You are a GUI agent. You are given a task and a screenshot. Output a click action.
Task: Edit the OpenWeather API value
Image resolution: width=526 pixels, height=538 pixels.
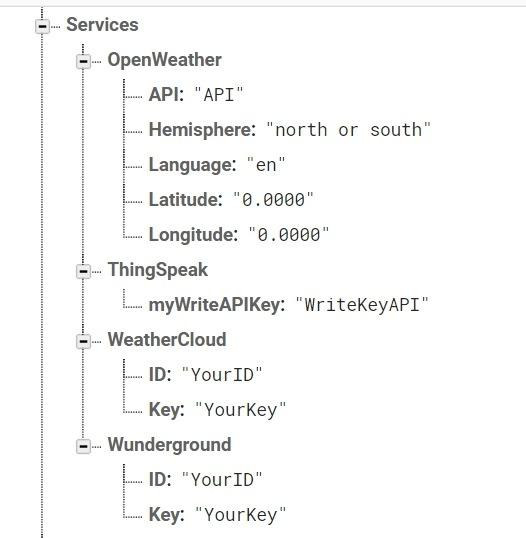click(219, 95)
